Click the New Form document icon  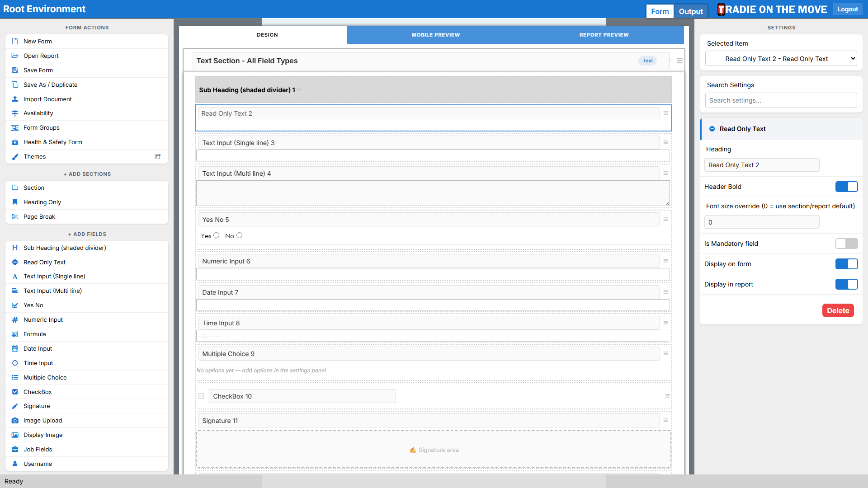[x=15, y=41]
